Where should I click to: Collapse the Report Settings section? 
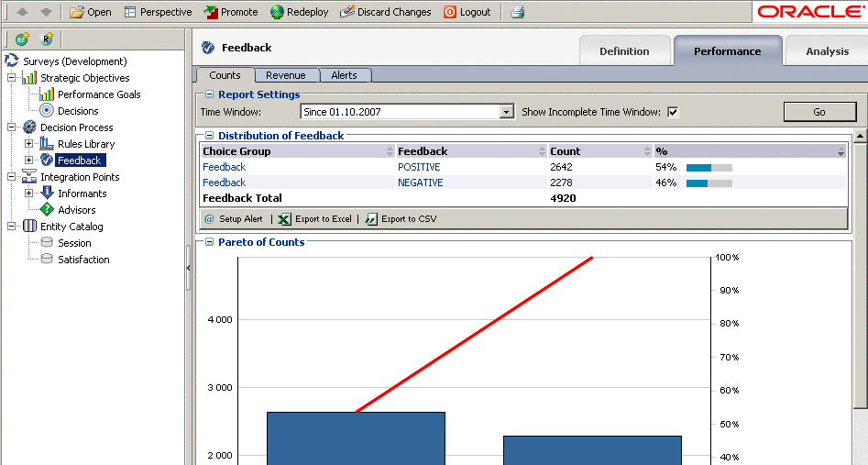point(210,94)
